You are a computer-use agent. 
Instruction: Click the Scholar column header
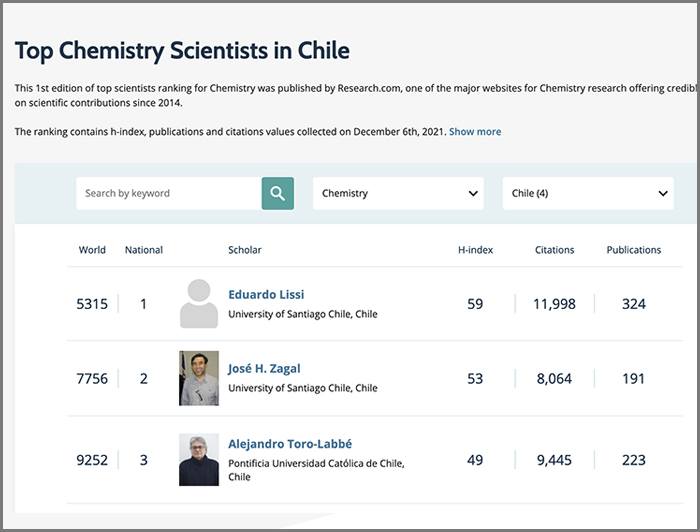pyautogui.click(x=245, y=250)
